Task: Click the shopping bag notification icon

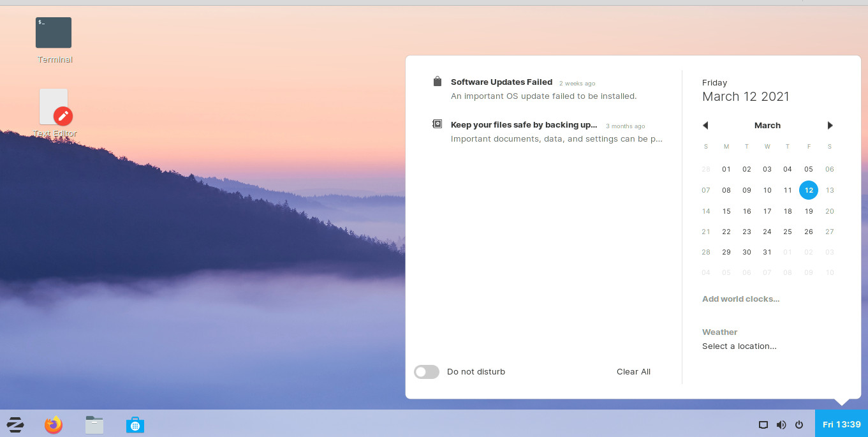Action: coord(437,82)
